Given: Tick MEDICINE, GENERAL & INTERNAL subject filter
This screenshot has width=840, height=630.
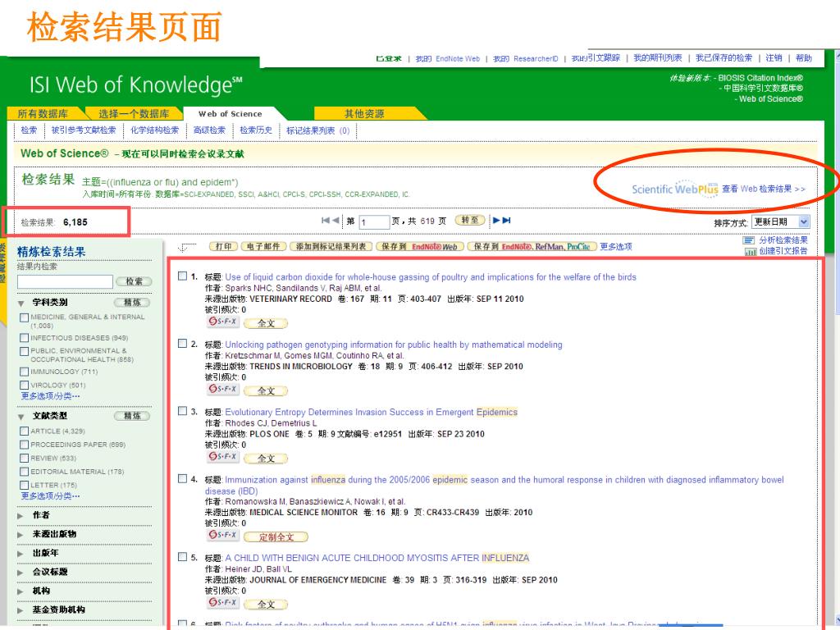Looking at the screenshot, I should pyautogui.click(x=24, y=317).
